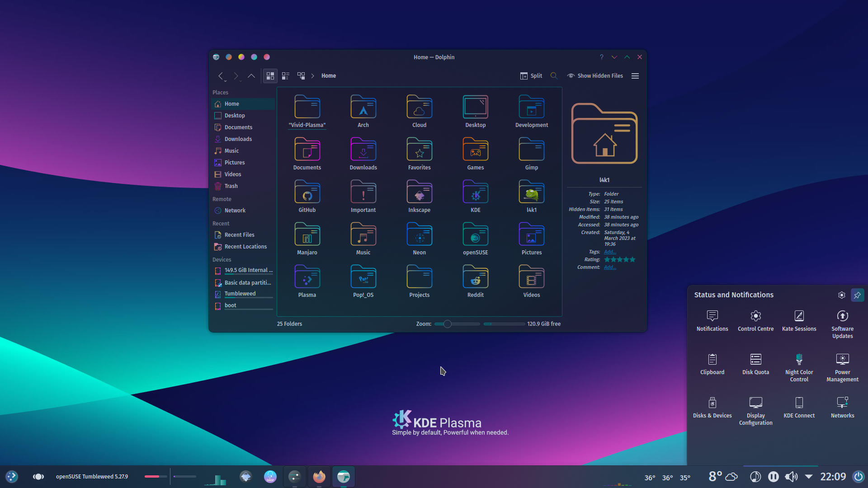Select the Neon folder icon
The width and height of the screenshot is (868, 488).
tap(419, 234)
